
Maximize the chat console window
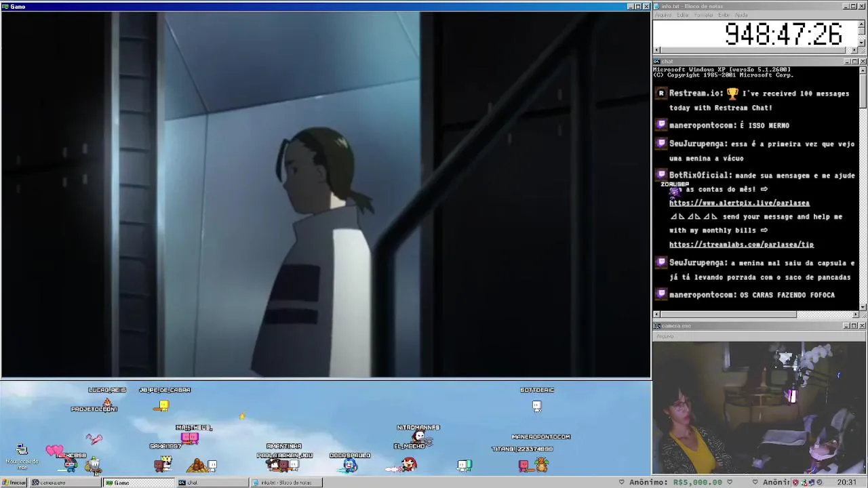(x=854, y=62)
